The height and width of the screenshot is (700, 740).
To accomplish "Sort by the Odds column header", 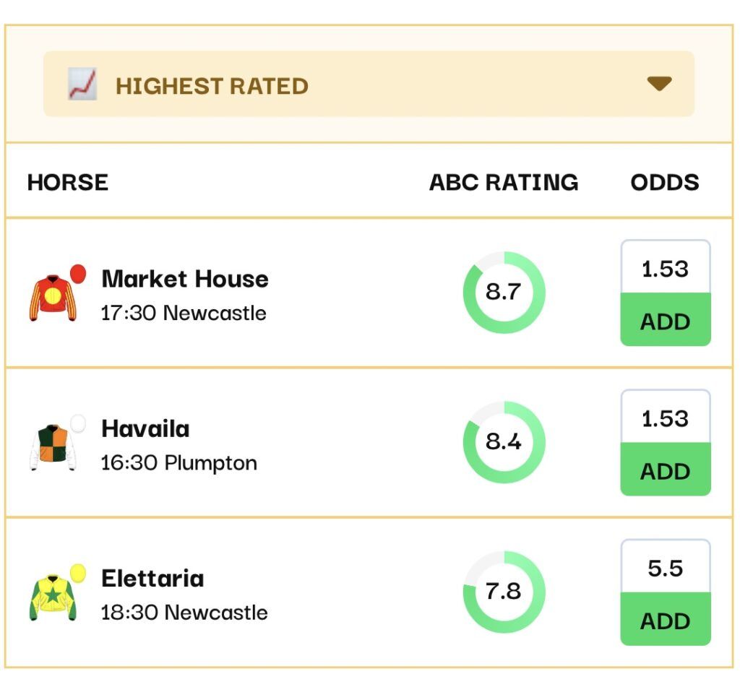I will point(665,182).
